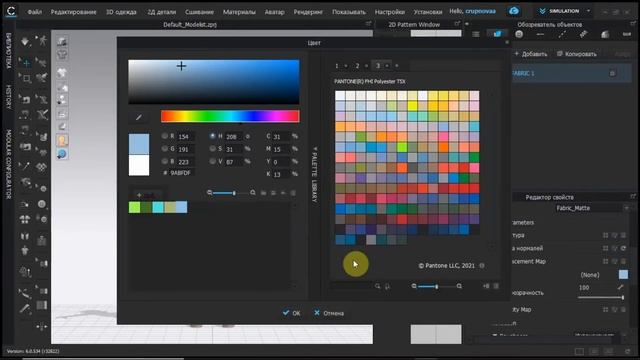Click the simulate down-arrow tool icon
Screen dimensions: 640x360
point(25,41)
